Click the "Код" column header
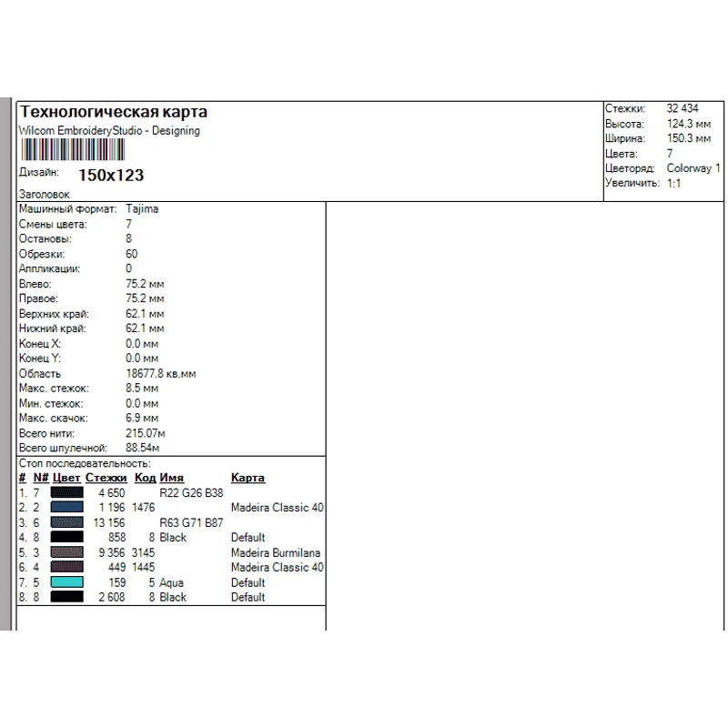 pyautogui.click(x=145, y=478)
